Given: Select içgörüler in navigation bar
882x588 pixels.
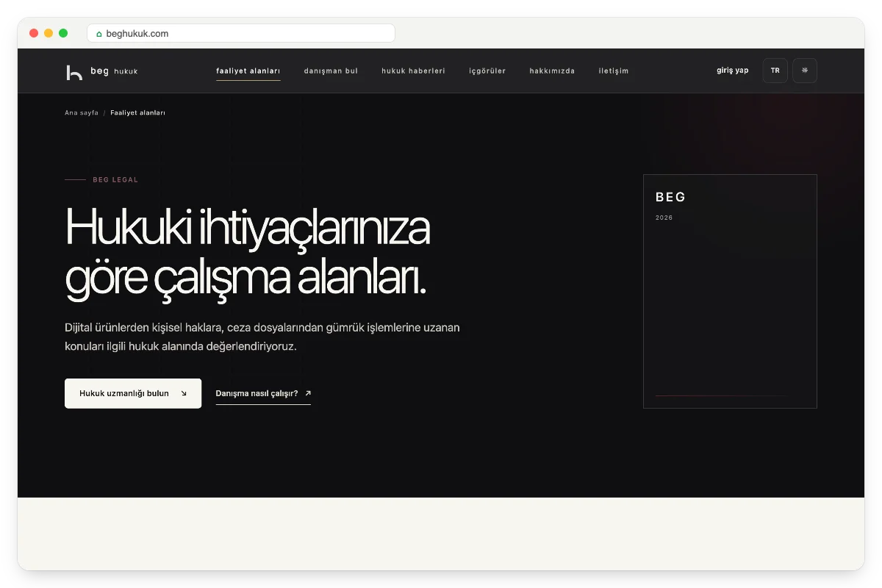Looking at the screenshot, I should (x=487, y=71).
